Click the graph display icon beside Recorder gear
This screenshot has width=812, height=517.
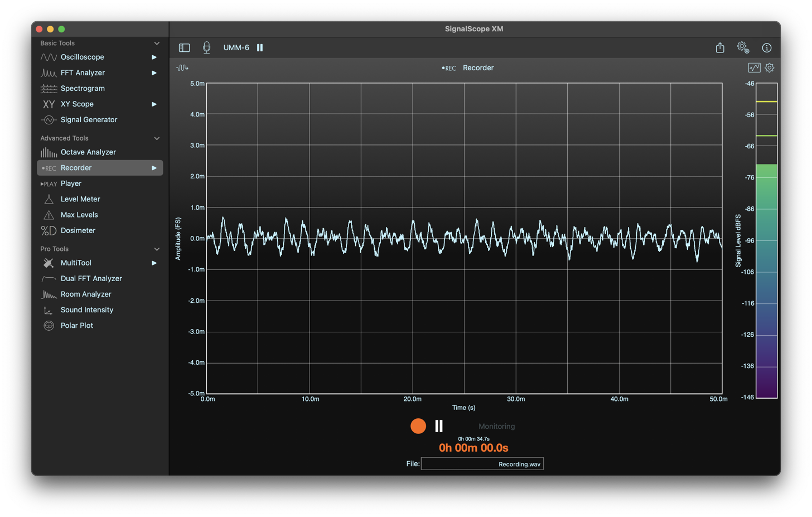pyautogui.click(x=754, y=67)
